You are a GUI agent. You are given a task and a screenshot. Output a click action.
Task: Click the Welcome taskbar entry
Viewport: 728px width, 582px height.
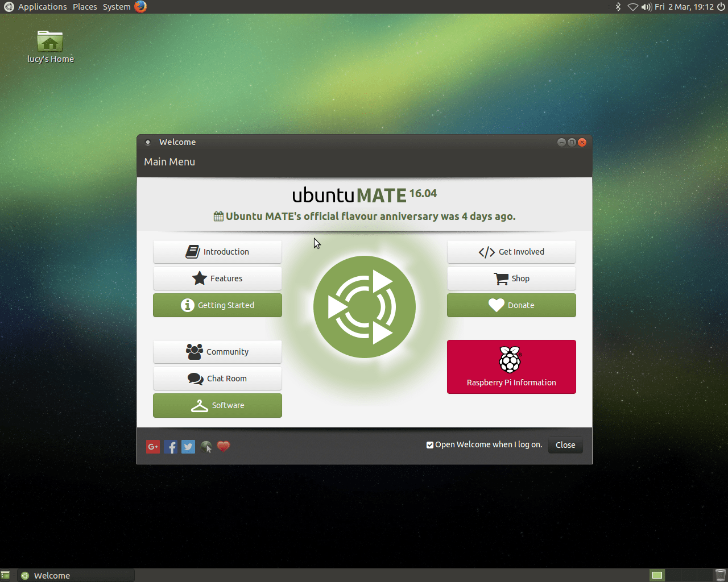[x=76, y=576]
